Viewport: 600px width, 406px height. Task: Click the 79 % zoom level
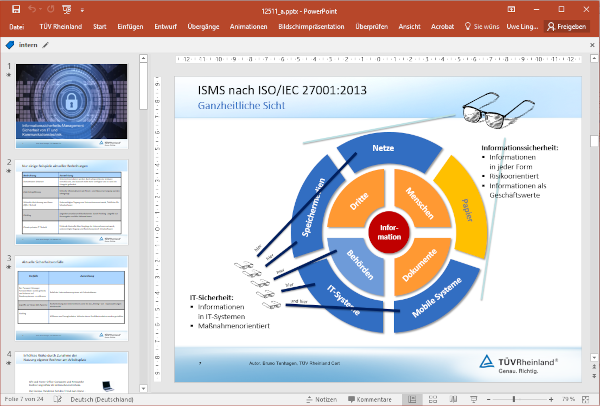[x=567, y=399]
